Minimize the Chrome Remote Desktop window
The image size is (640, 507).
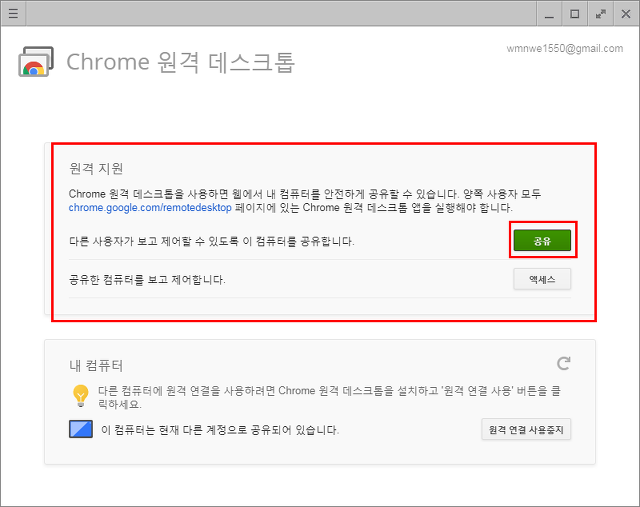549,14
